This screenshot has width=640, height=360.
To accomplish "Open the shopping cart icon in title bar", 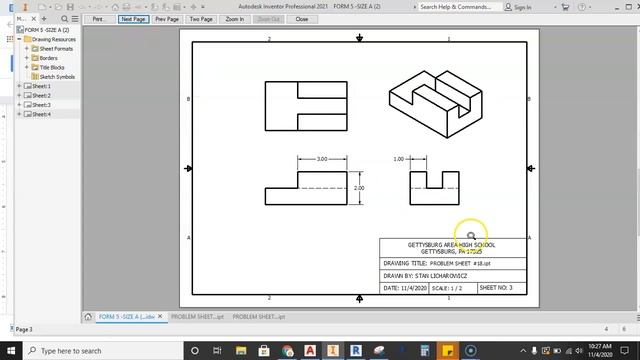I will click(x=565, y=7).
